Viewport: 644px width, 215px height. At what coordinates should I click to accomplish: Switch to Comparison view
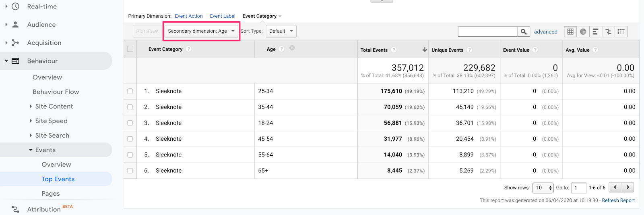[x=608, y=31]
